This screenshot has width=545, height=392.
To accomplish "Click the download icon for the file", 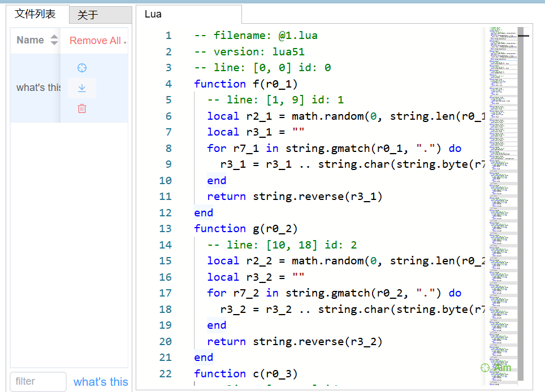I will coord(81,88).
